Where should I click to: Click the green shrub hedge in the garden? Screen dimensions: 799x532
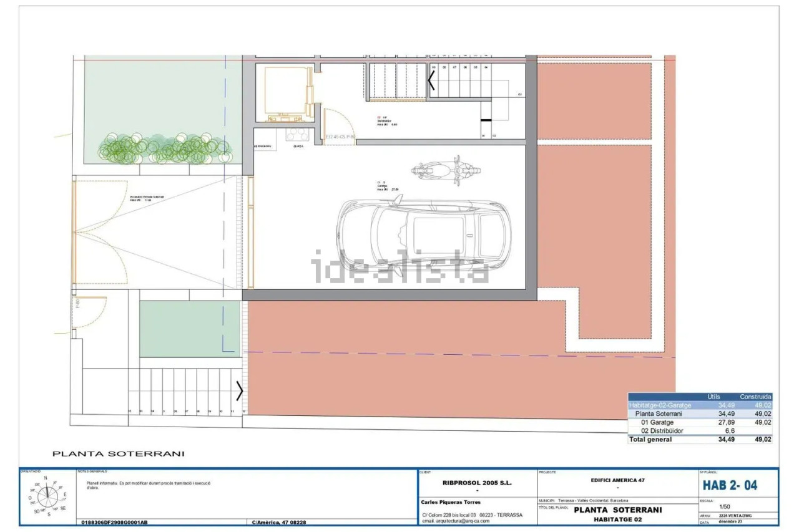pos(165,149)
